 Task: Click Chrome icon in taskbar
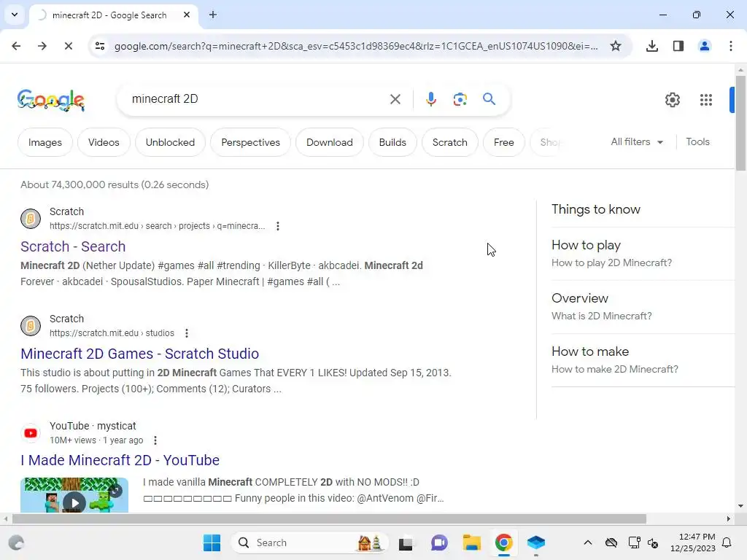tap(503, 542)
